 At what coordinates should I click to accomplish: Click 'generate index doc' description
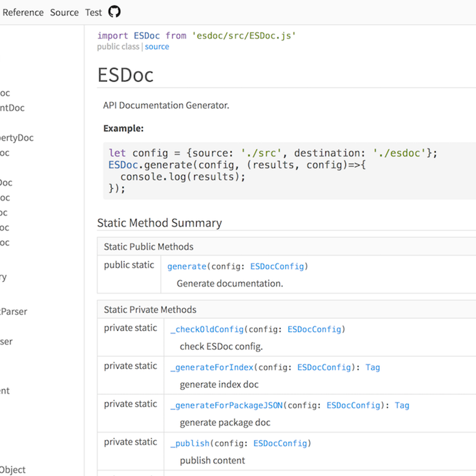(x=219, y=384)
